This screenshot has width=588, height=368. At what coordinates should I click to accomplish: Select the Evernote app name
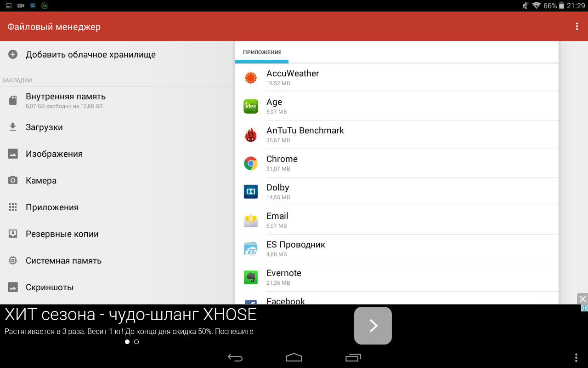coord(284,273)
